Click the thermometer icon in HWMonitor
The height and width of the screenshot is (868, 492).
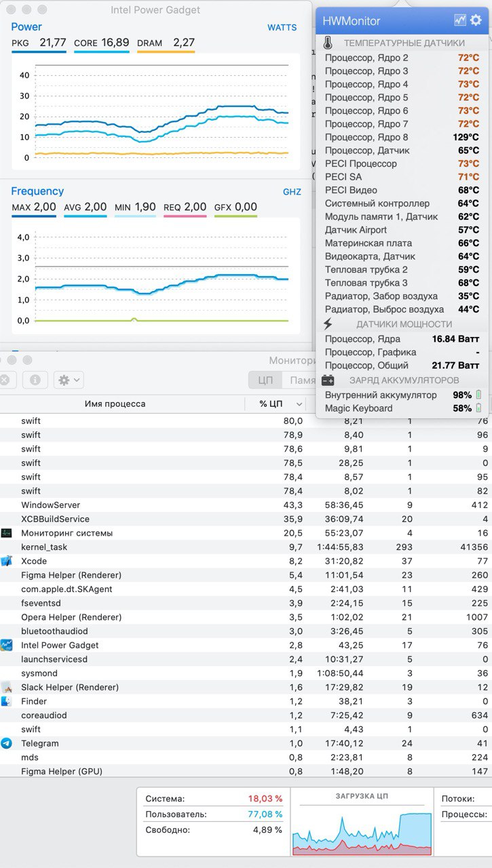(x=328, y=43)
